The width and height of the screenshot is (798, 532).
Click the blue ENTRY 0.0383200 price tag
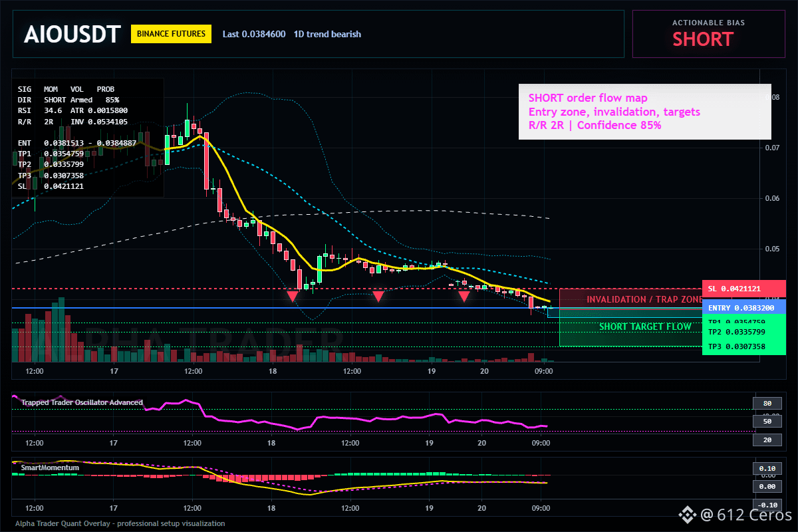tap(744, 308)
